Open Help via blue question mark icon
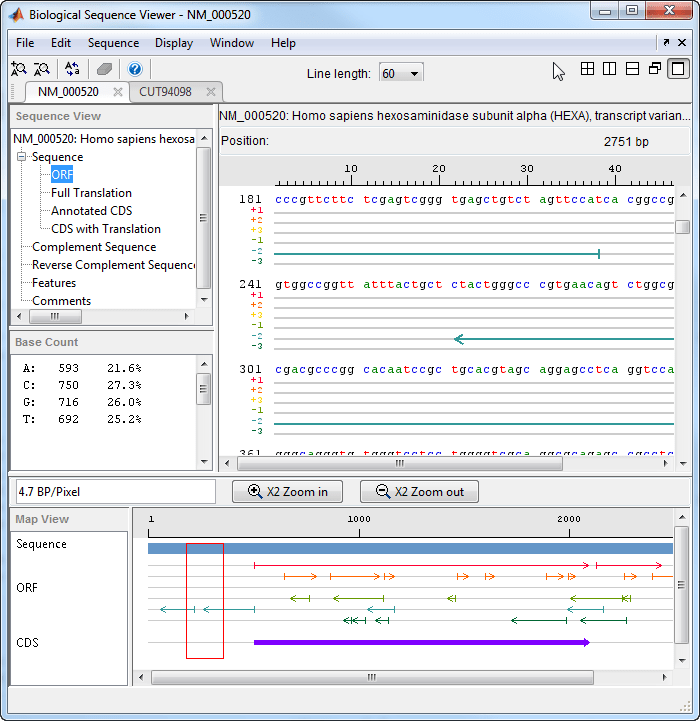700x721 pixels. 135,69
